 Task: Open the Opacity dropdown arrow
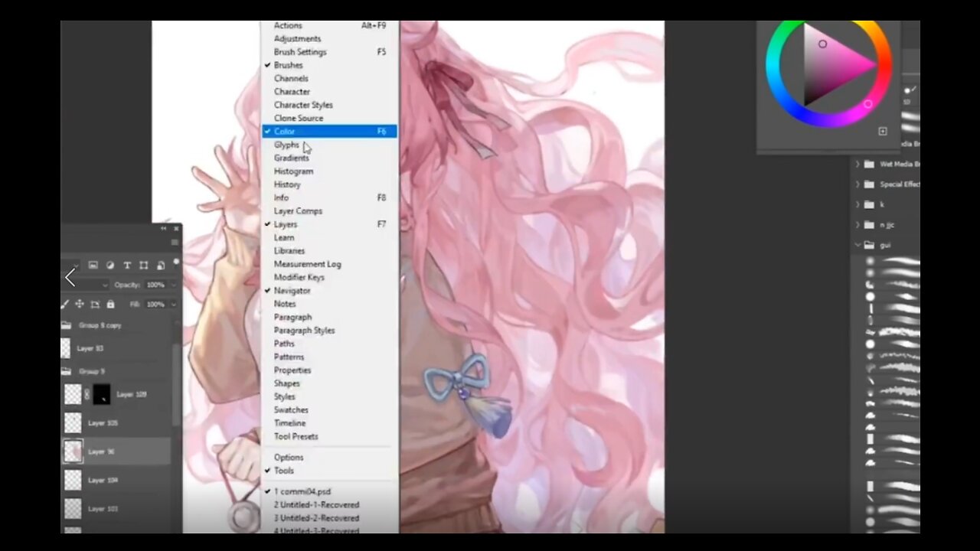click(173, 285)
